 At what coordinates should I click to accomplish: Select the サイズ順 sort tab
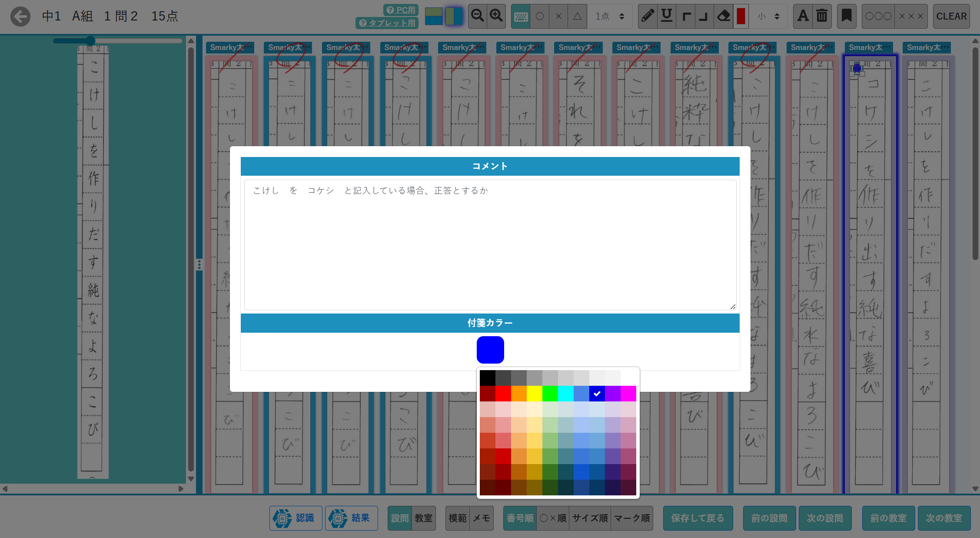[590, 518]
